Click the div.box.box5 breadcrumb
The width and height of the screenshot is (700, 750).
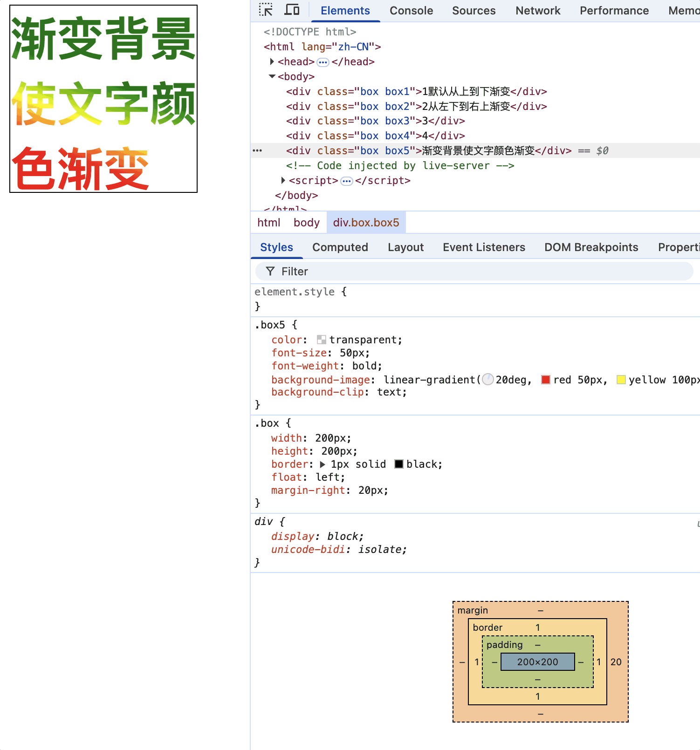click(366, 223)
